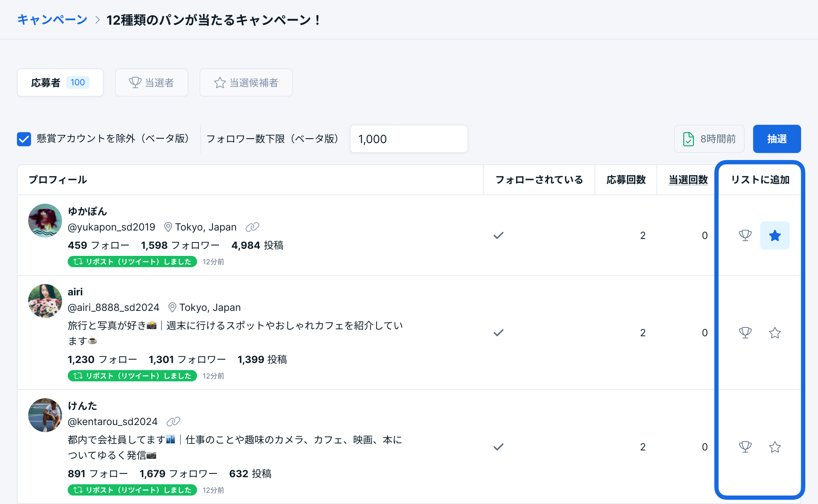Star けんた as winner candidate
The width and height of the screenshot is (818, 504).
click(775, 447)
